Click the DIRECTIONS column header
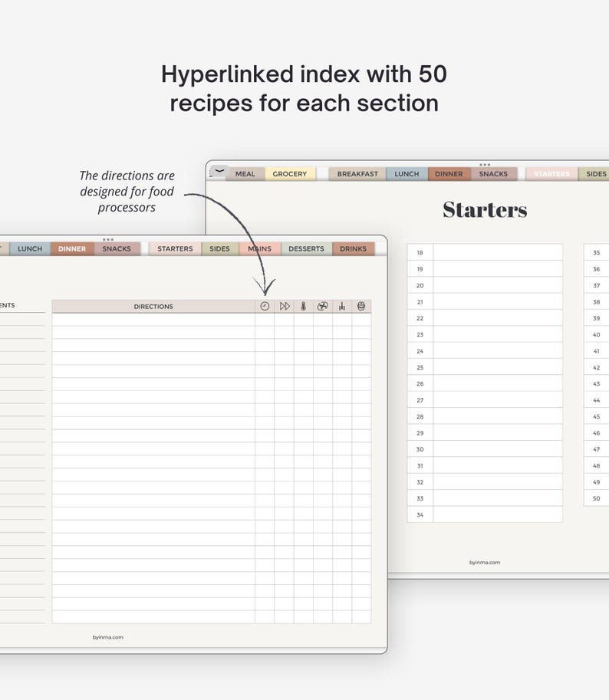The image size is (609, 700). tap(153, 306)
